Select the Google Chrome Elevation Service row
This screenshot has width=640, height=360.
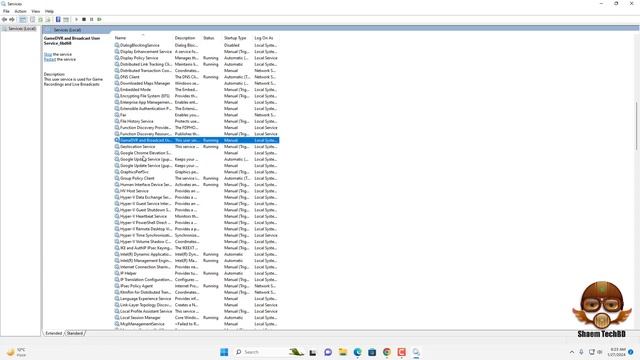pyautogui.click(x=196, y=153)
